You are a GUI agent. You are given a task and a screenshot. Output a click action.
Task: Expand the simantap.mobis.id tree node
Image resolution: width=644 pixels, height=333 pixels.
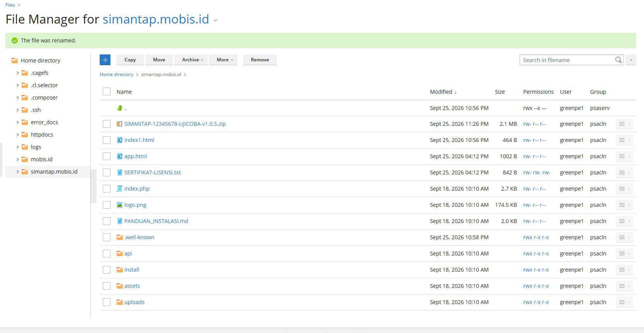(x=17, y=172)
